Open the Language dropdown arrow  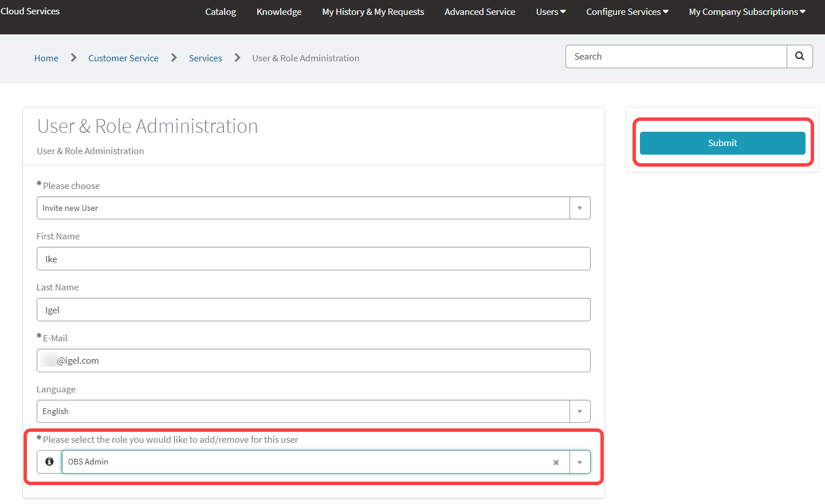click(x=580, y=411)
